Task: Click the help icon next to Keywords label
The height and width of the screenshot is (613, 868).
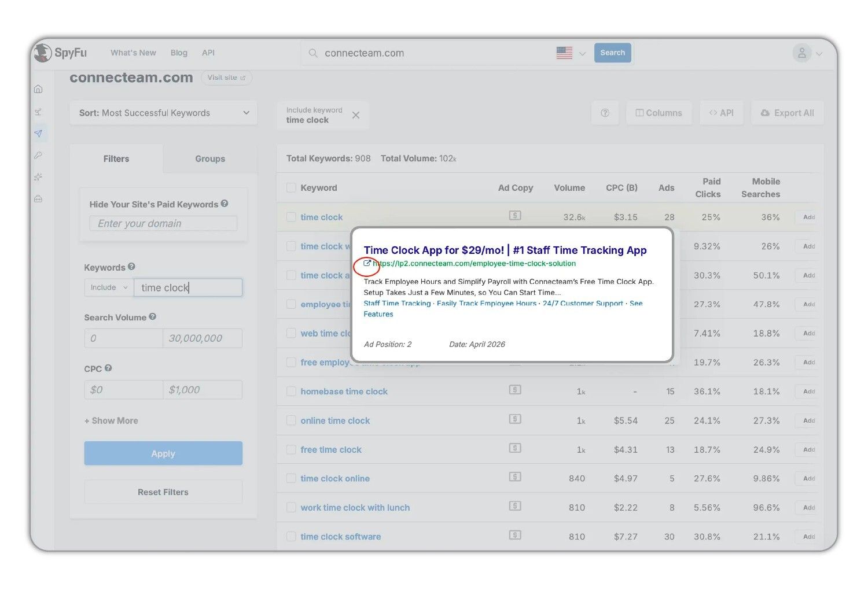Action: (131, 267)
